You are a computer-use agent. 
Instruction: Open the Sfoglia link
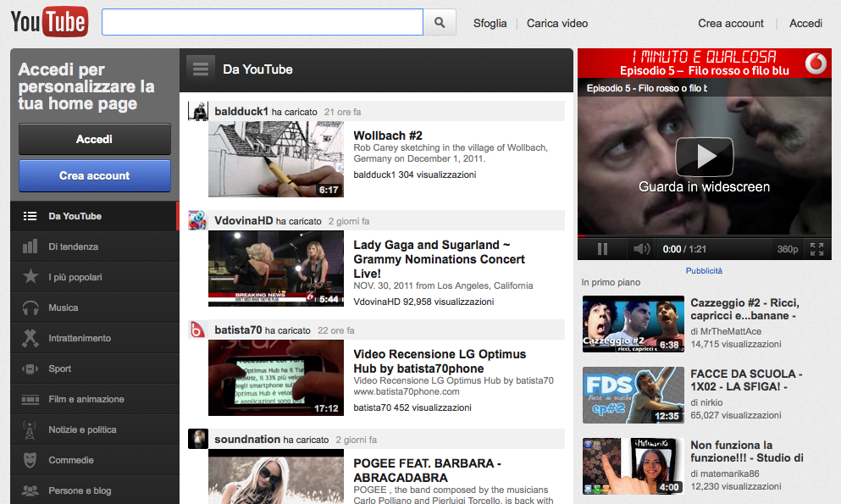click(x=490, y=23)
